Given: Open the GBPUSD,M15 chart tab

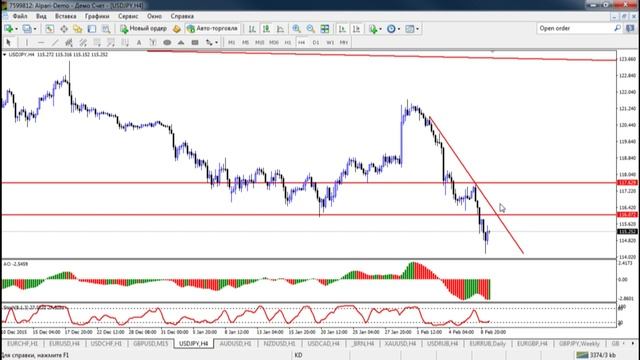Looking at the screenshot, I should click(151, 344).
